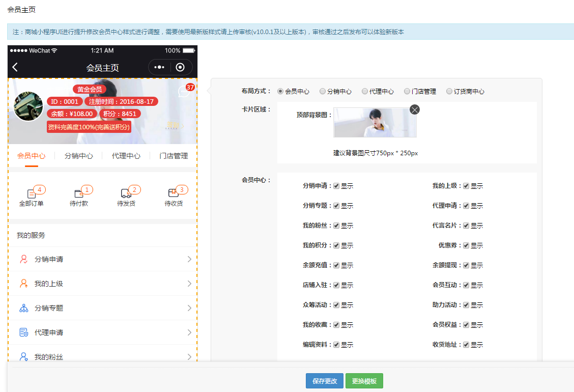Viewport: 574px width, 392px height.
Task: Open the message bubble with 37 badge
Action: tap(184, 92)
